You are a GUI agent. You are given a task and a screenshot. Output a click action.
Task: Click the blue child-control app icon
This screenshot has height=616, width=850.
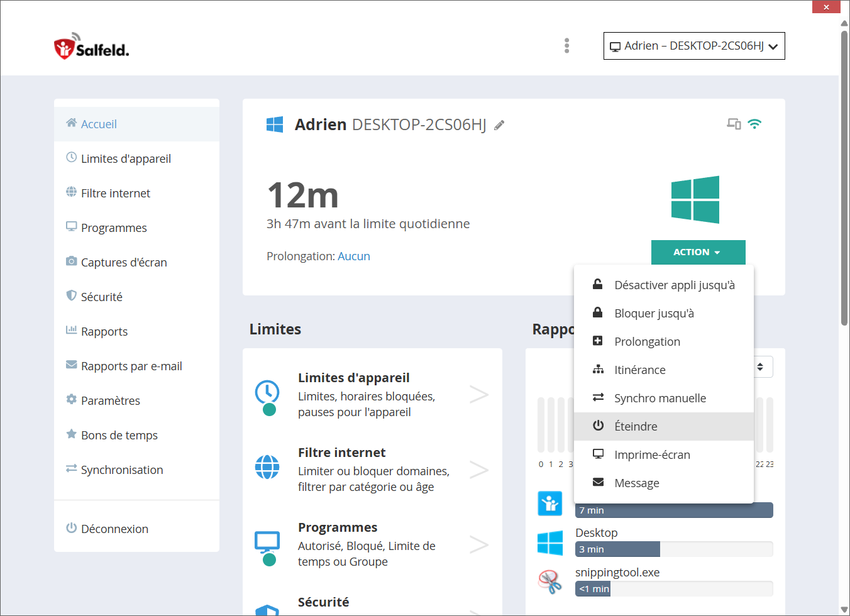coord(550,503)
